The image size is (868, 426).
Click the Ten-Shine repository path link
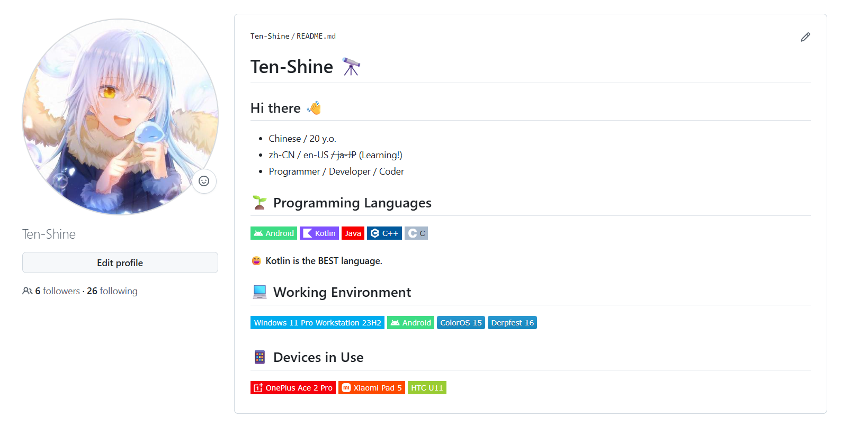coord(270,36)
